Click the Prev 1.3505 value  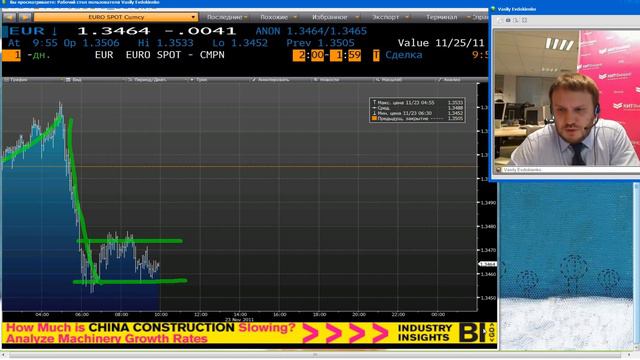click(x=320, y=43)
